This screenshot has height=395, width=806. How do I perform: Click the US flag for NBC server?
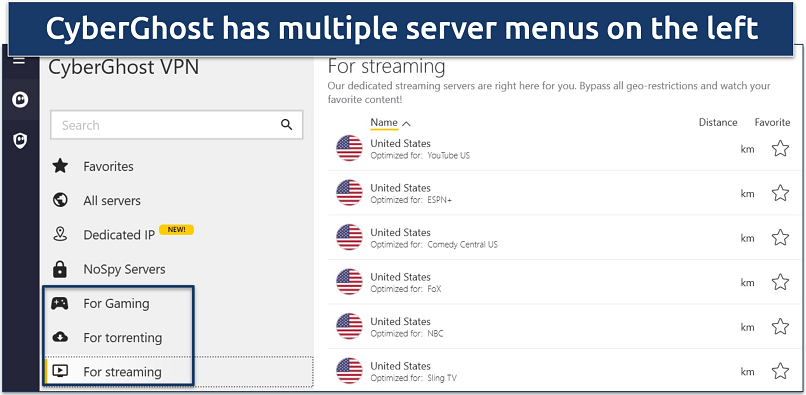[x=350, y=326]
